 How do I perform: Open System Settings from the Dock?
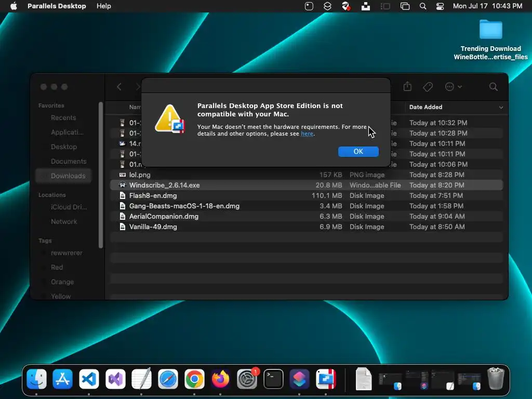[247, 379]
